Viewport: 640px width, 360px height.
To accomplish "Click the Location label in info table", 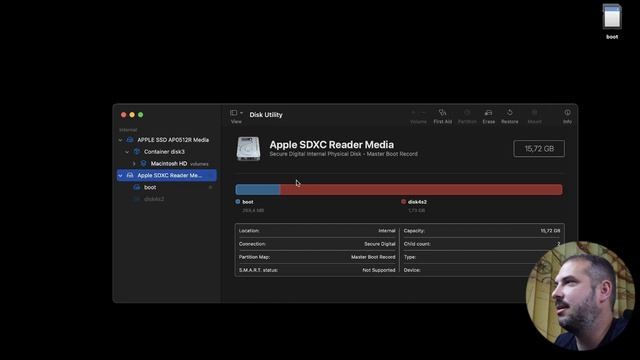I will coord(249,231).
